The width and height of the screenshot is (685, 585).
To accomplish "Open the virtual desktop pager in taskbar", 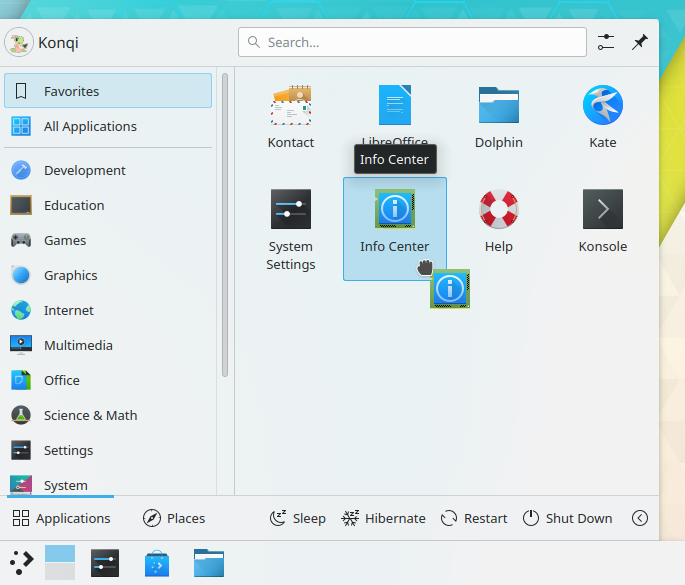I will tap(60, 563).
